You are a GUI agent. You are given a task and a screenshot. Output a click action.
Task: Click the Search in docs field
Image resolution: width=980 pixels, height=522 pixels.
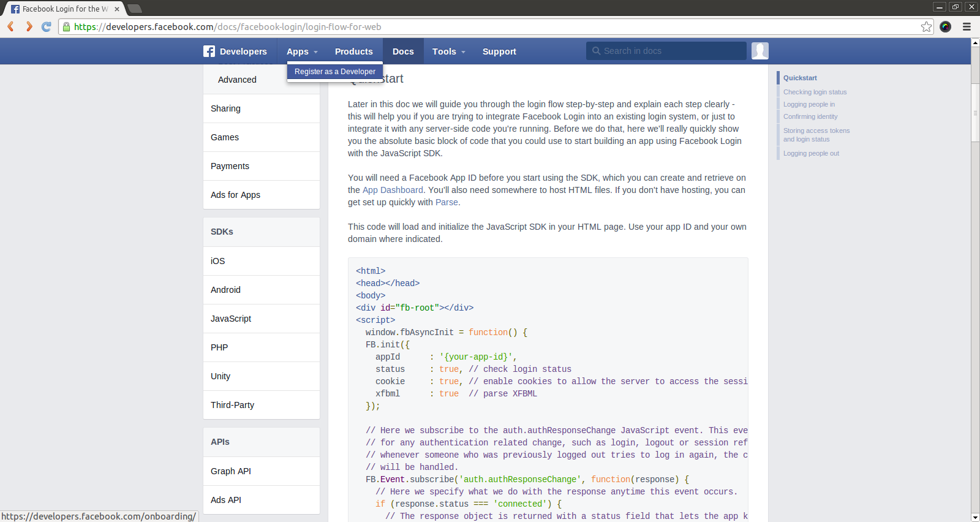click(x=666, y=51)
